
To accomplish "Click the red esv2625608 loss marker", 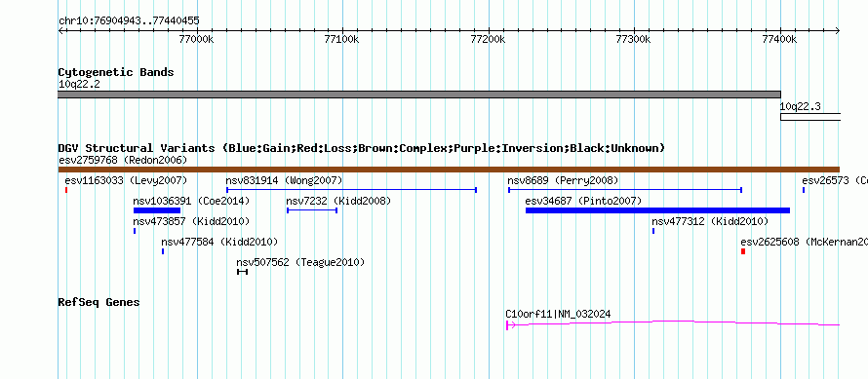I will pos(743,251).
